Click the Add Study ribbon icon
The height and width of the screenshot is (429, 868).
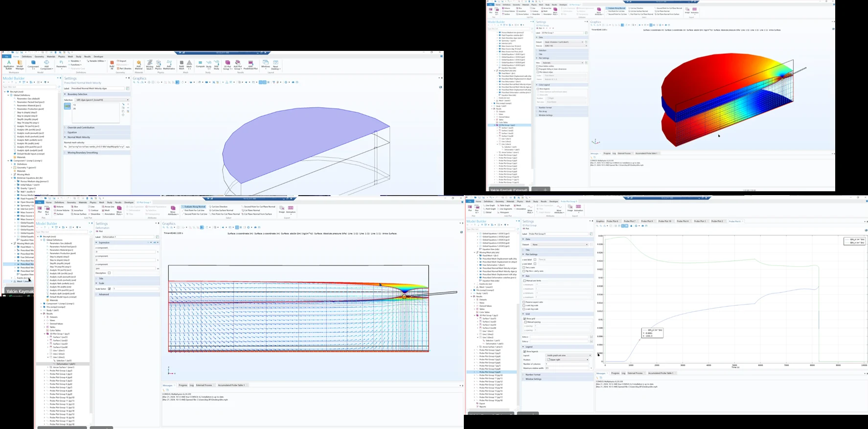[217, 65]
